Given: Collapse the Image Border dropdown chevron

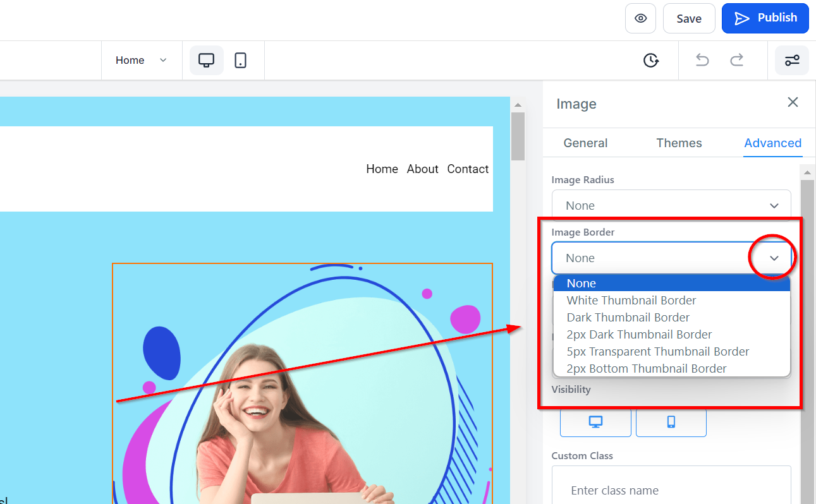Looking at the screenshot, I should pyautogui.click(x=774, y=258).
